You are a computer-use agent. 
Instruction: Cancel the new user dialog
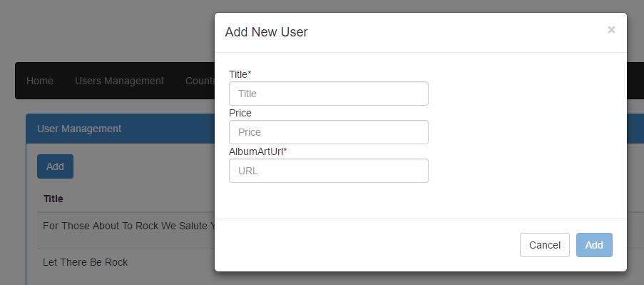pos(545,245)
